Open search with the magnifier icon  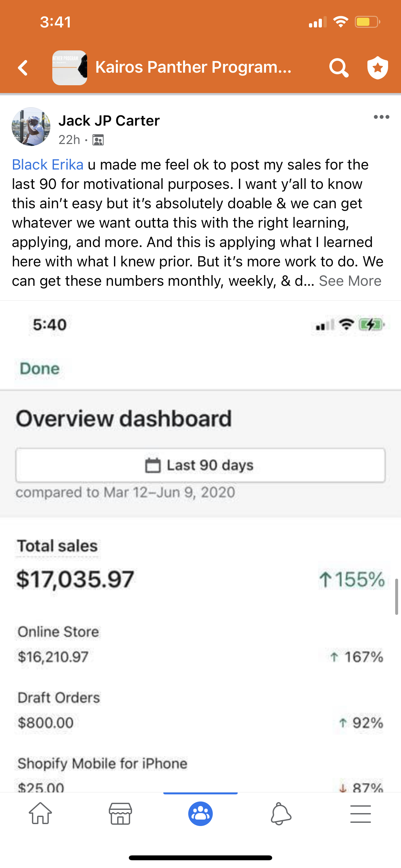click(x=338, y=68)
